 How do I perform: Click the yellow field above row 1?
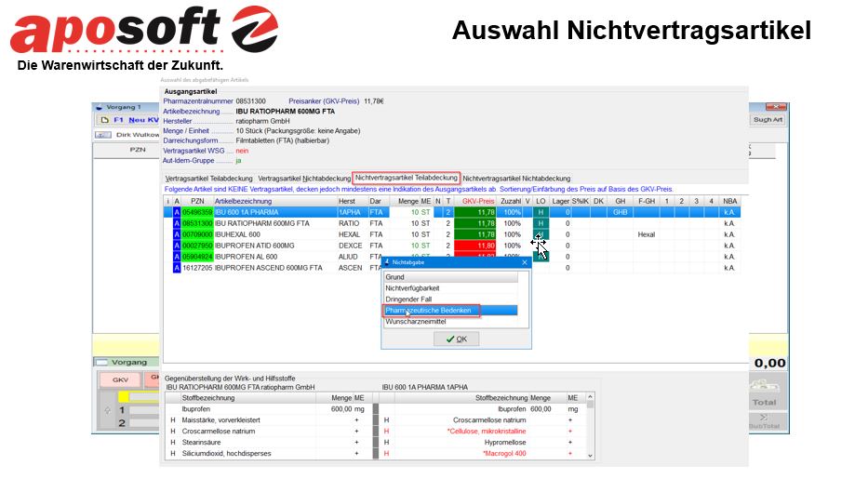coord(139,397)
